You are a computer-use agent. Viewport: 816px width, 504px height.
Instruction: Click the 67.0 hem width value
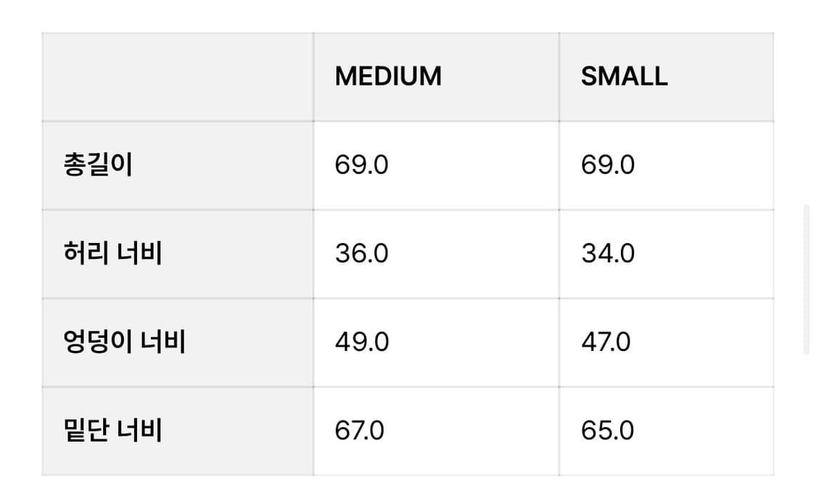tap(360, 431)
